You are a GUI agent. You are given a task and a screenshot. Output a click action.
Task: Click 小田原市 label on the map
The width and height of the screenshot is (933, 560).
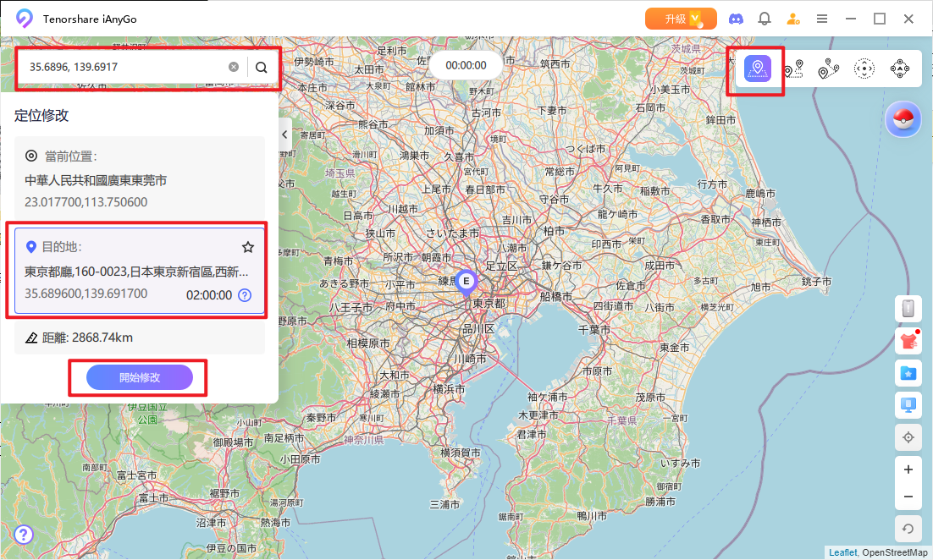click(x=300, y=459)
